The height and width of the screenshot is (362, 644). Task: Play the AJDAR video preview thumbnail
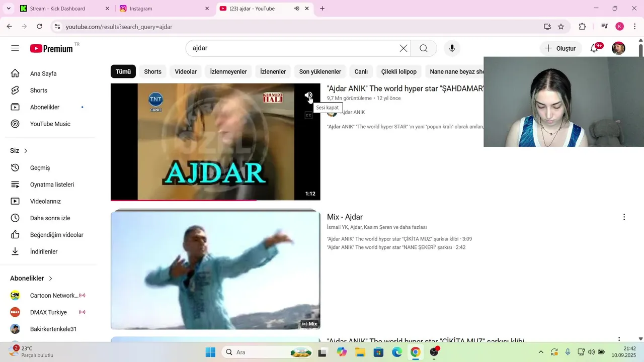215,142
